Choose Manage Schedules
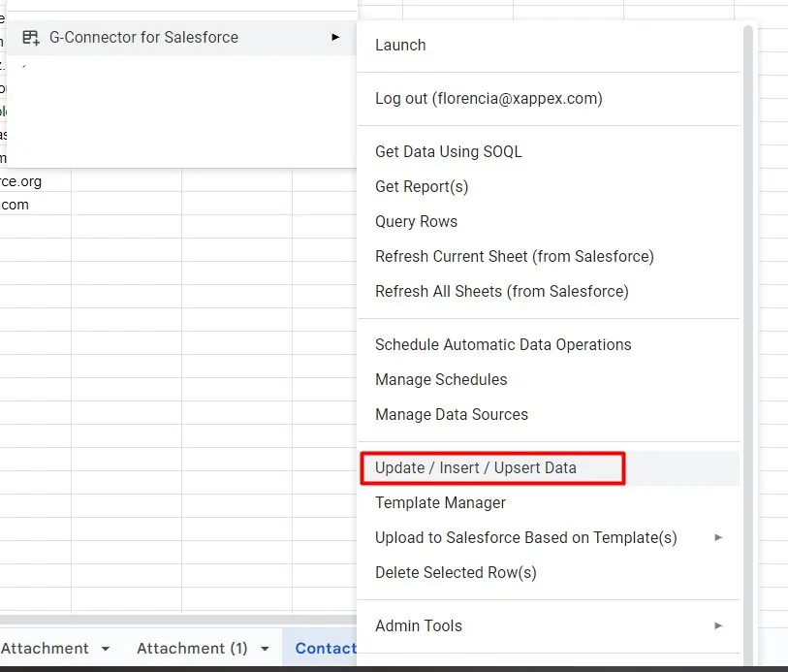788x672 pixels. pos(549,379)
